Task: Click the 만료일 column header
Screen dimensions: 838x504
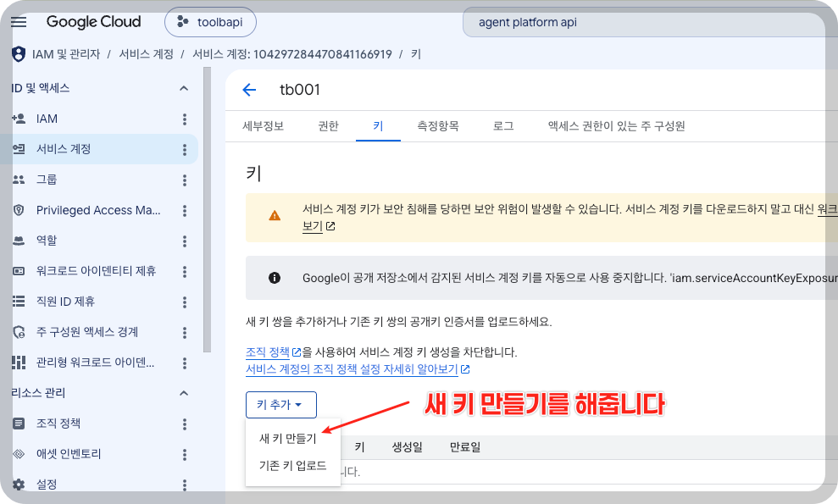Action: [465, 447]
